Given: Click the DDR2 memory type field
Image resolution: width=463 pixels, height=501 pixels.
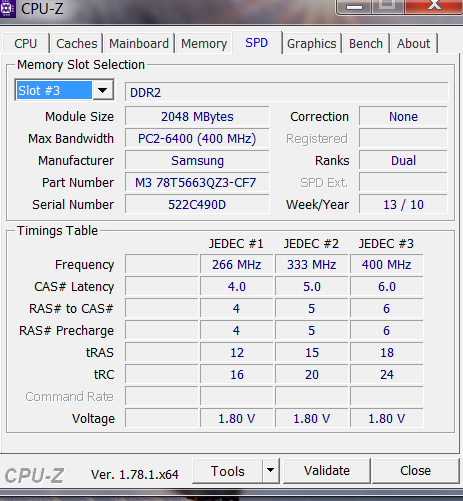Looking at the screenshot, I should [287, 92].
